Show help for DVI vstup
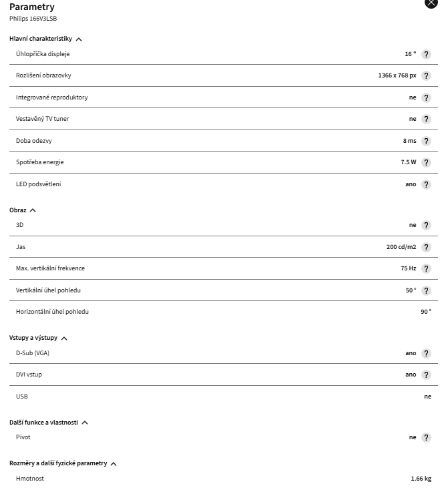448x494 pixels. [427, 375]
